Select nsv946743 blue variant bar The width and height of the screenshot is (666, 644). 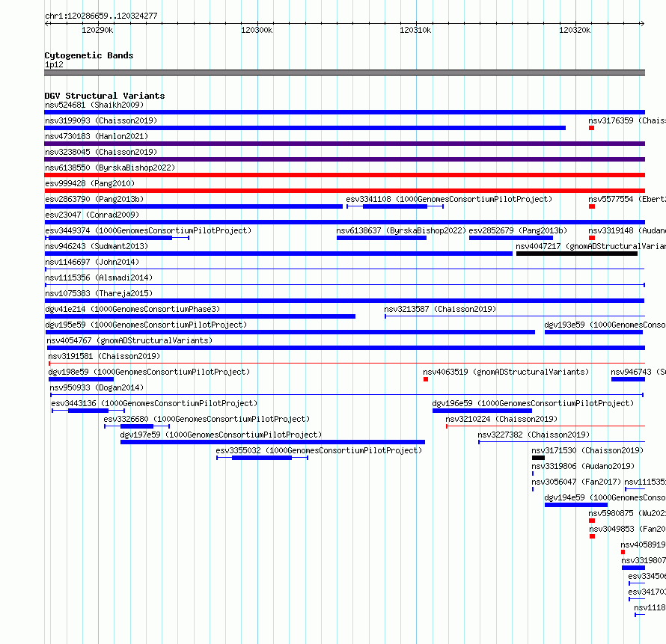point(628,379)
